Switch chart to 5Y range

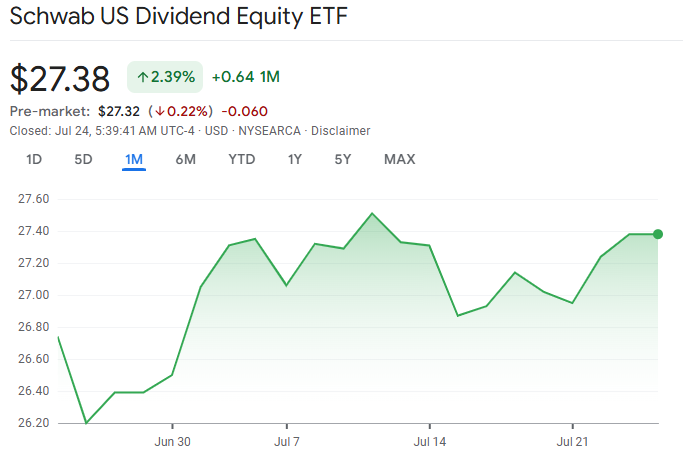343,159
